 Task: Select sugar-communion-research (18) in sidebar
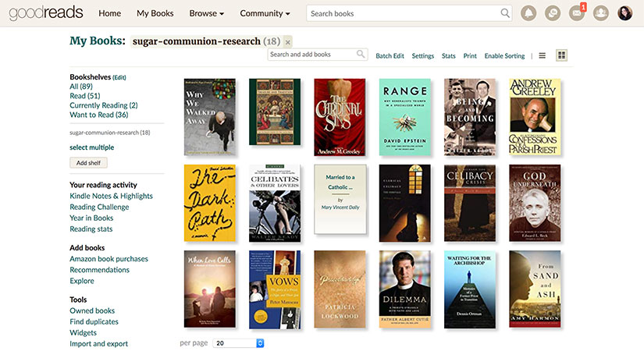tap(109, 133)
